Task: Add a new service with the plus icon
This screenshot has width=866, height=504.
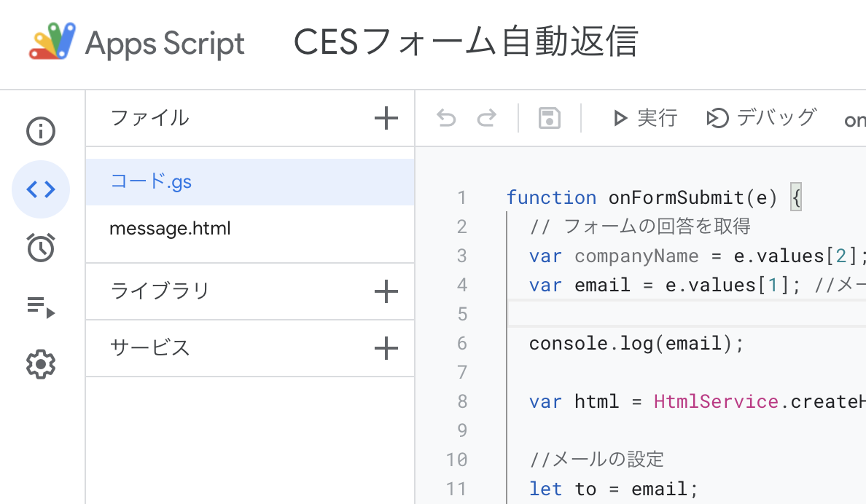Action: (x=386, y=348)
